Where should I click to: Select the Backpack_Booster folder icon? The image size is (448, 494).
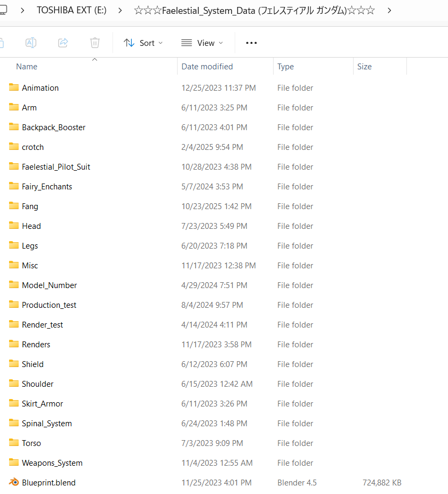13,127
